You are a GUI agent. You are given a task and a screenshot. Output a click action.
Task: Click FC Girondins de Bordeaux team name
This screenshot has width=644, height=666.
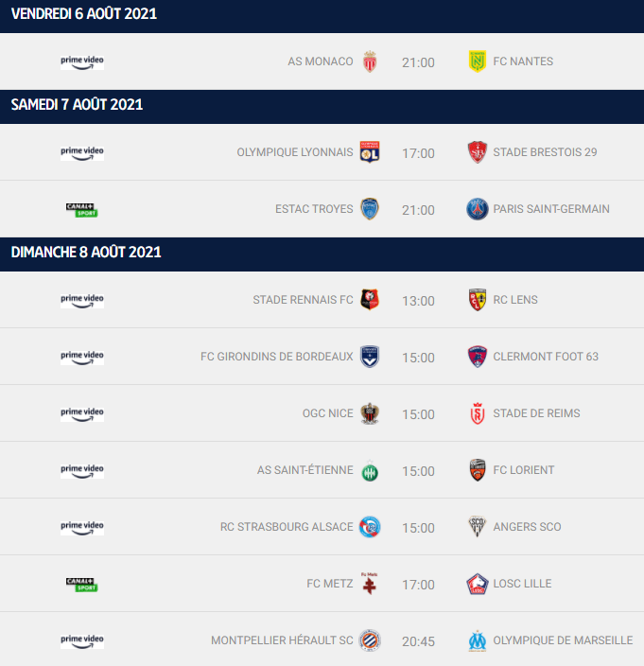[x=277, y=357]
